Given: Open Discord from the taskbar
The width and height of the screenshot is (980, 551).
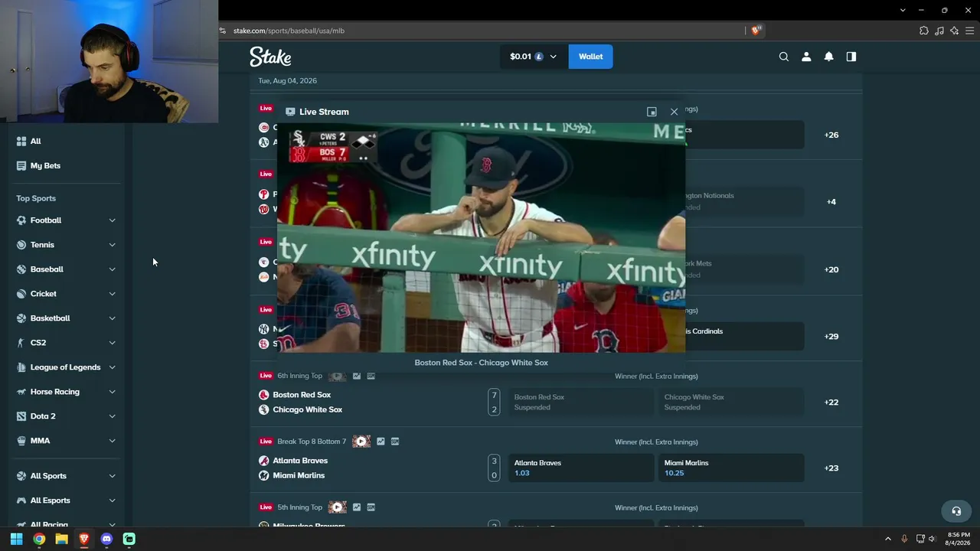Looking at the screenshot, I should coord(106,539).
